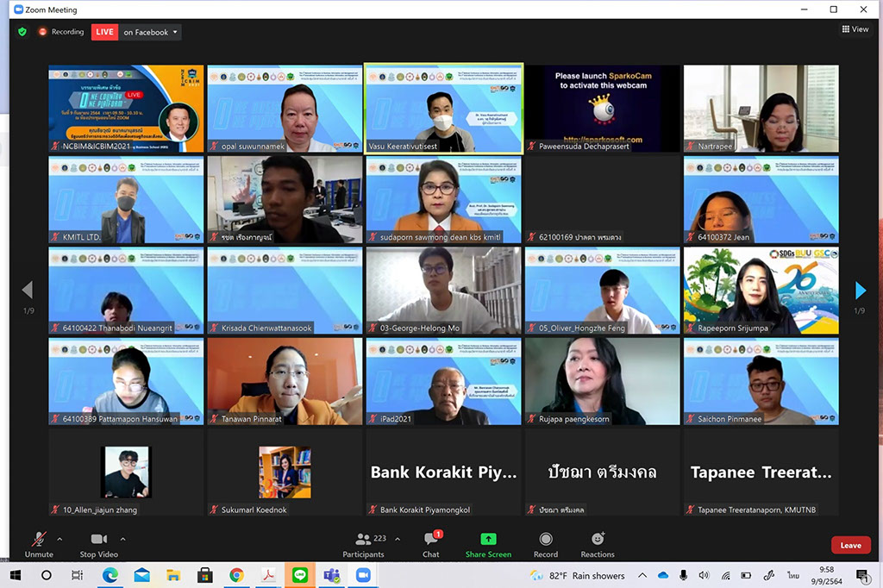Click the 03-George-Helong Mo name label
The width and height of the screenshot is (883, 588).
click(420, 328)
